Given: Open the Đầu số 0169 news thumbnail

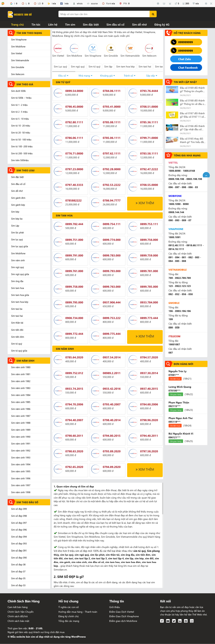Looking at the screenshot, I should point(172,89).
